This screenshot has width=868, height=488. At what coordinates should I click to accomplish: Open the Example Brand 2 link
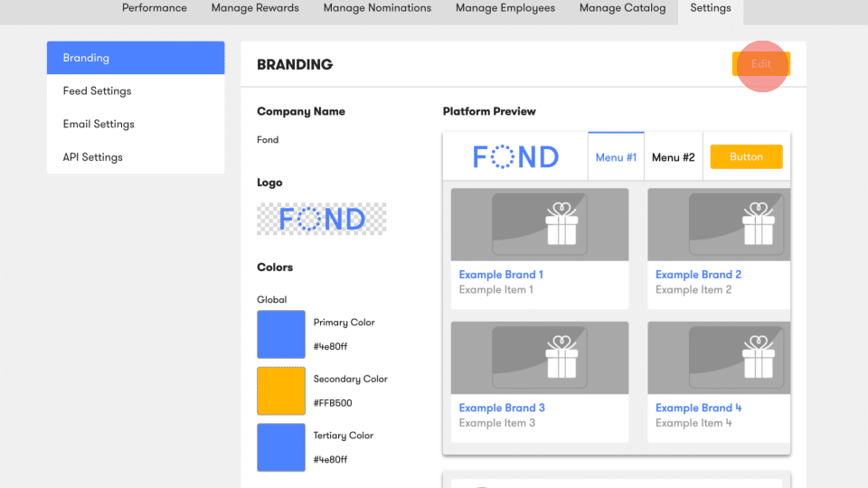coord(698,275)
